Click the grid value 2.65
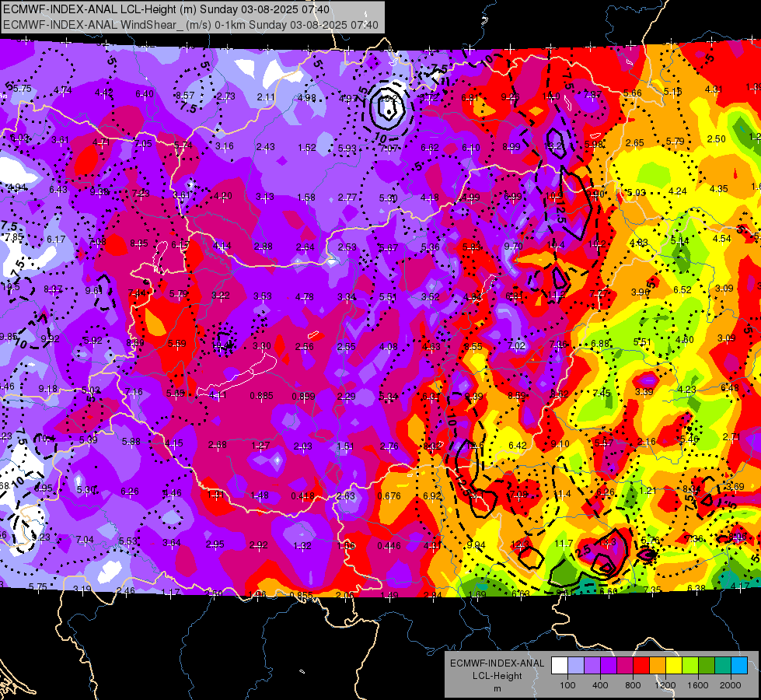This screenshot has height=700, width=761. coord(635,143)
